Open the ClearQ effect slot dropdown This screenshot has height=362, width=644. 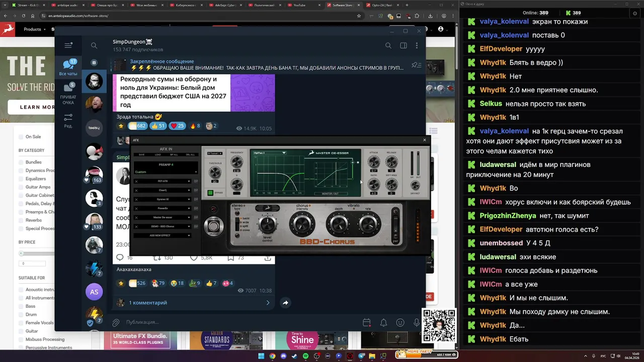(x=189, y=190)
